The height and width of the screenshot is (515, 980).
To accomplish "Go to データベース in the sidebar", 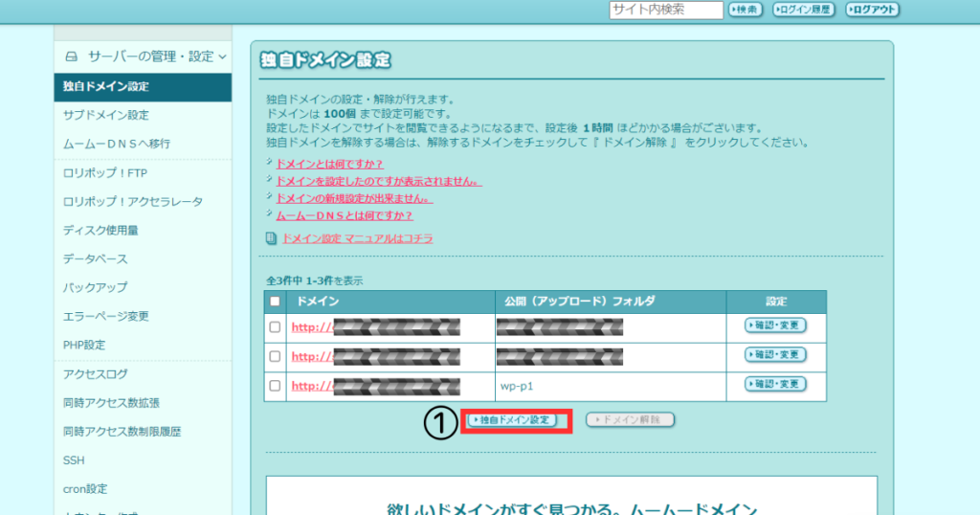I will tap(95, 258).
